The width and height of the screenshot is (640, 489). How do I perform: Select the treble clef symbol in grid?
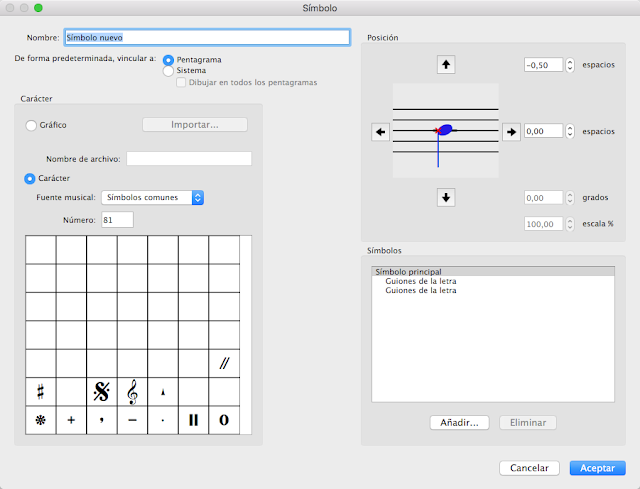pyautogui.click(x=132, y=392)
